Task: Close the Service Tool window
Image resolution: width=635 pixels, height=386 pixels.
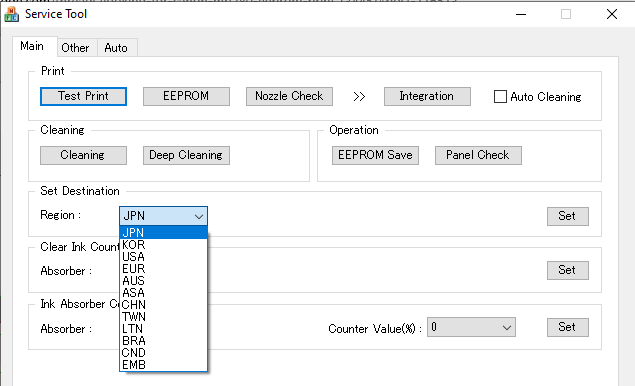Action: pos(612,14)
